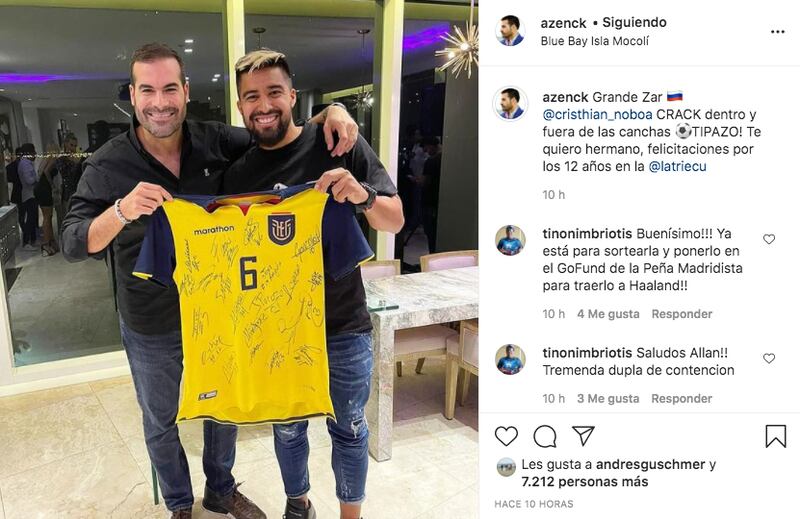The image size is (800, 519).
Task: Open tinonimbriotis avatar on Saludos comment
Action: tap(510, 360)
